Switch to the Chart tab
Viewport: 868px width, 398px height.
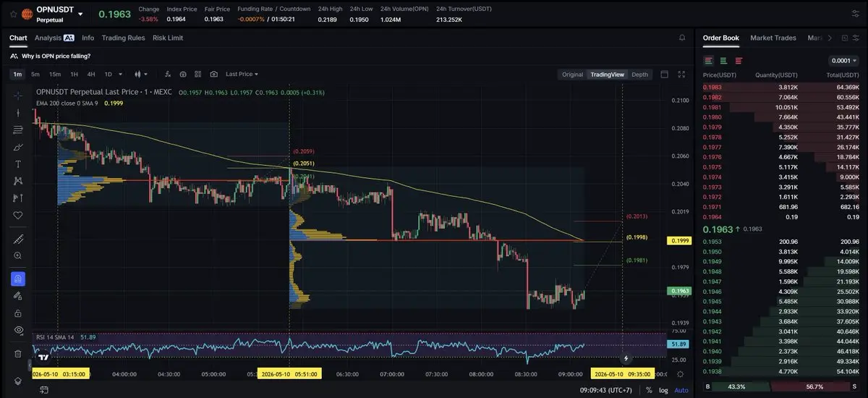(x=18, y=38)
